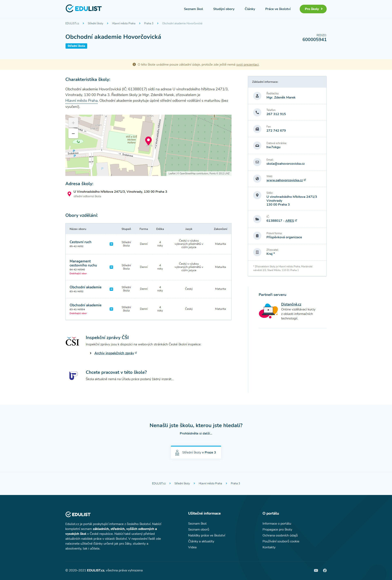The height and width of the screenshot is (580, 392).
Task: Click M badge in Obchodní akademie 63-41-M/004 row
Action: [x=111, y=309]
